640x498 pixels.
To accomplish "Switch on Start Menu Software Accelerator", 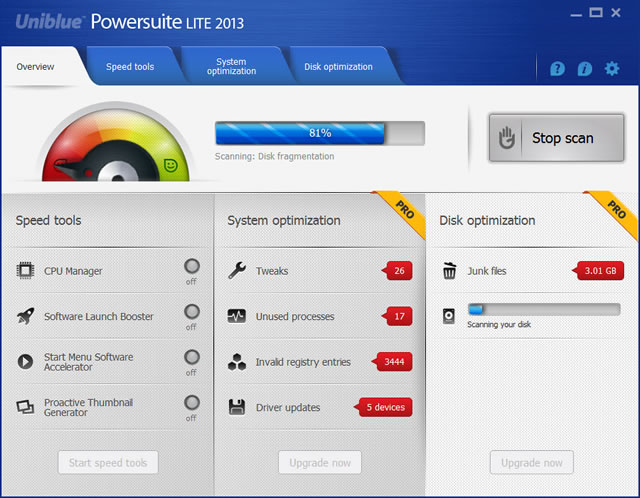I will coord(191,357).
